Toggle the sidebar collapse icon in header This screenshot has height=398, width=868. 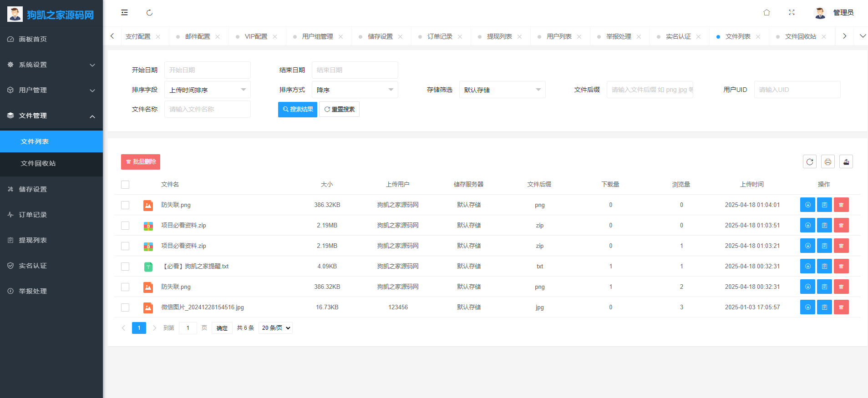pyautogui.click(x=124, y=13)
